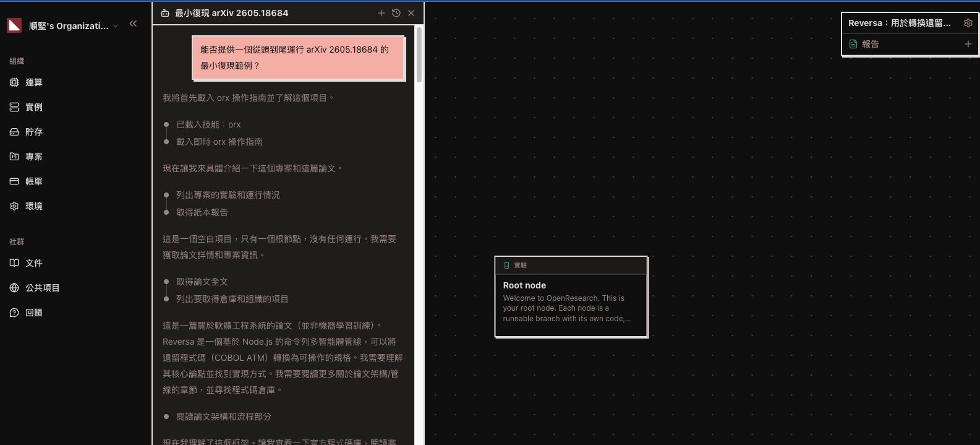The height and width of the screenshot is (445, 980).
Task: Start new chat with plus icon
Action: 381,13
